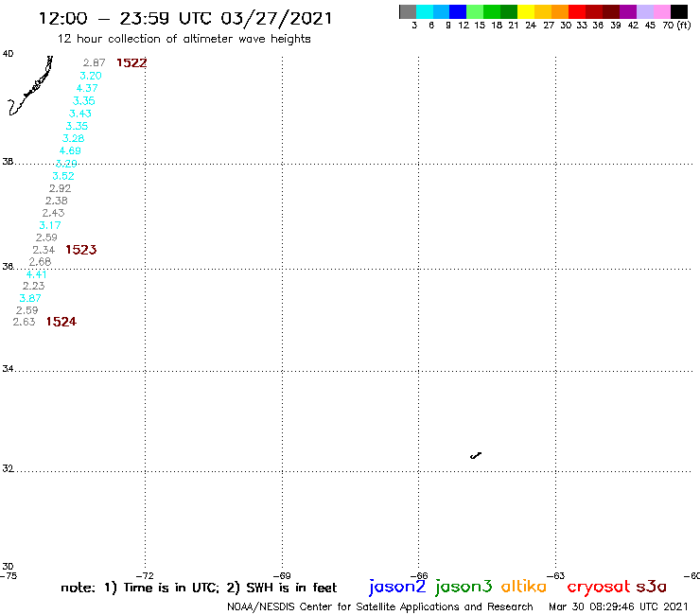This screenshot has width=700, height=615.
Task: Click the altika legend label
Action: click(524, 586)
